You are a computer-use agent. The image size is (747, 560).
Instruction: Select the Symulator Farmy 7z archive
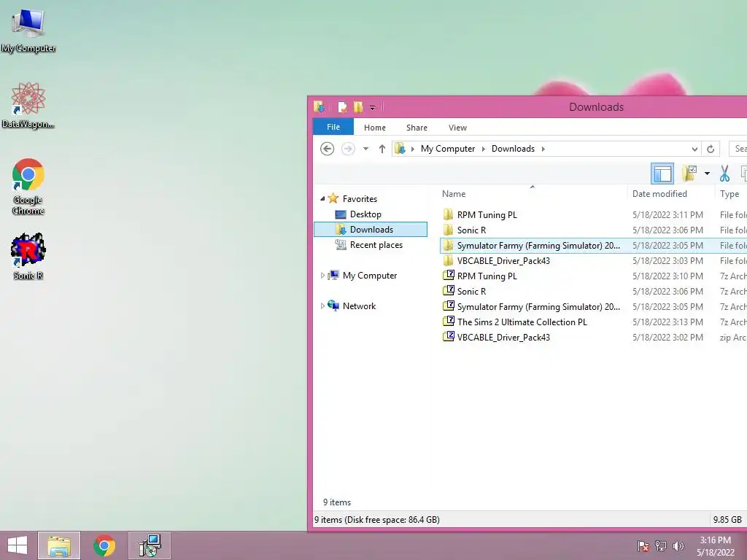[x=538, y=307]
